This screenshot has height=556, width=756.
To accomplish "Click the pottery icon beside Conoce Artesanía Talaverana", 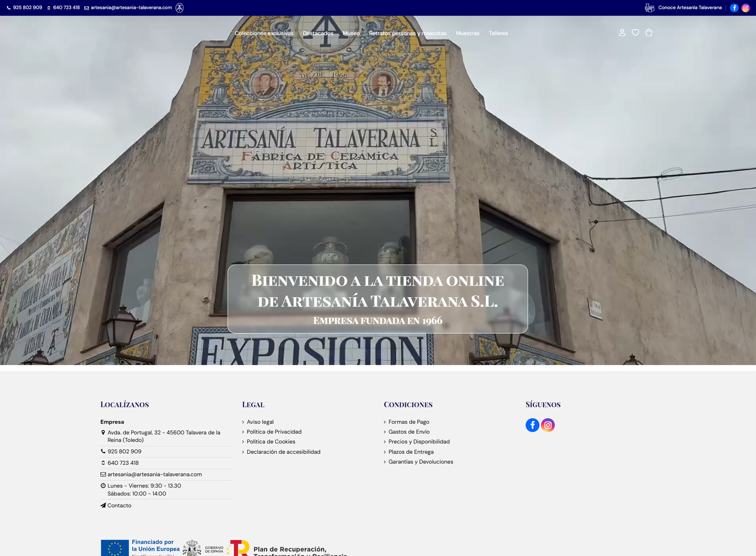I will tap(649, 8).
